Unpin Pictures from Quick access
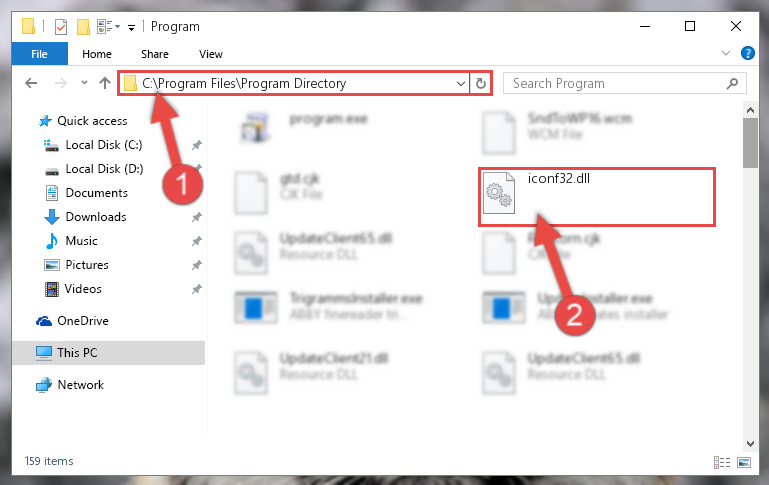Image resolution: width=769 pixels, height=485 pixels. click(197, 265)
